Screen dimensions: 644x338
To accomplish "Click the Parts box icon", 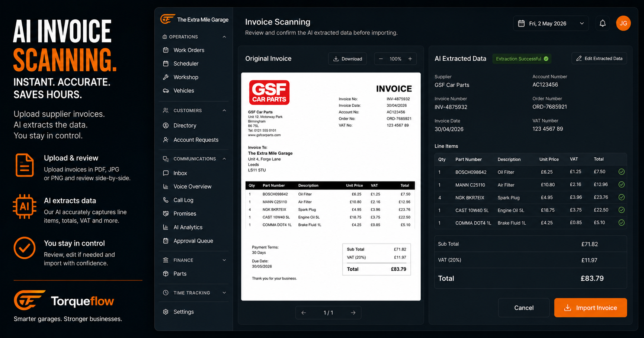I will 166,274.
